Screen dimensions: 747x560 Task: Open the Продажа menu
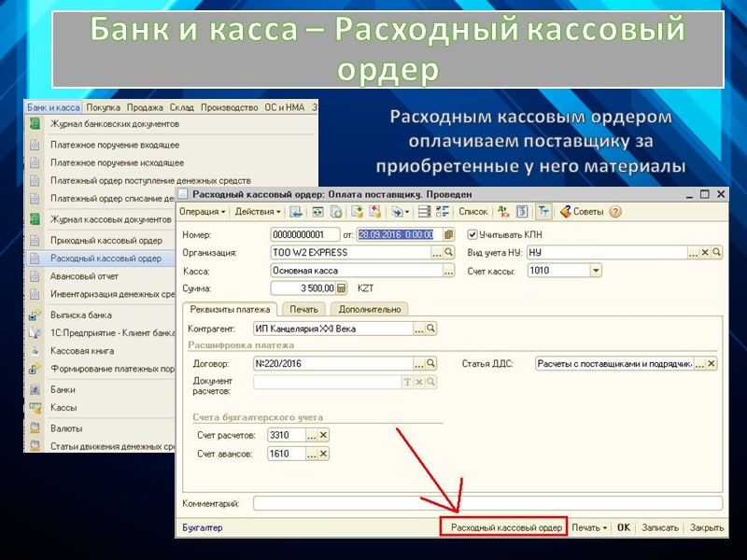[145, 107]
